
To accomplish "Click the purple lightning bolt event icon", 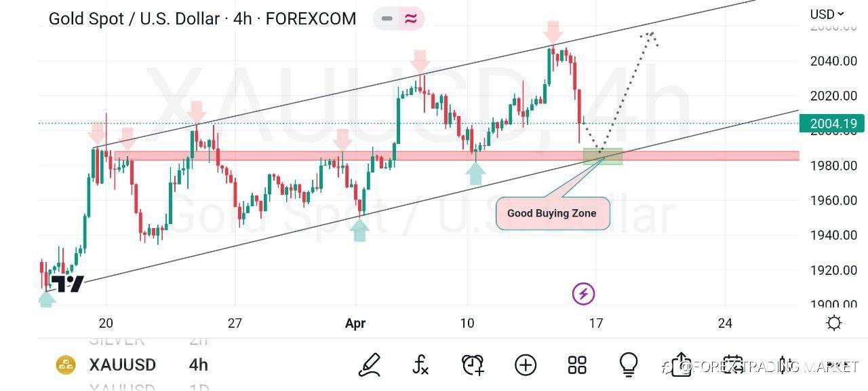I will pos(583,294).
